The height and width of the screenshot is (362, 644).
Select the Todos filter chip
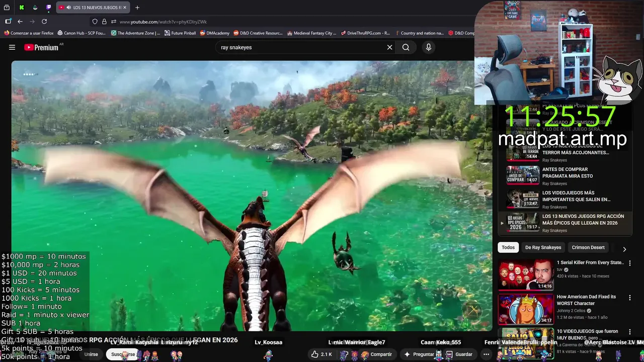click(508, 247)
